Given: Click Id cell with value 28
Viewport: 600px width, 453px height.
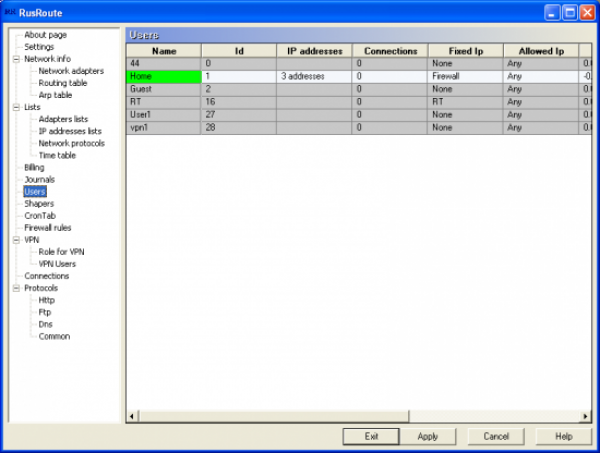Looking at the screenshot, I should coord(239,128).
